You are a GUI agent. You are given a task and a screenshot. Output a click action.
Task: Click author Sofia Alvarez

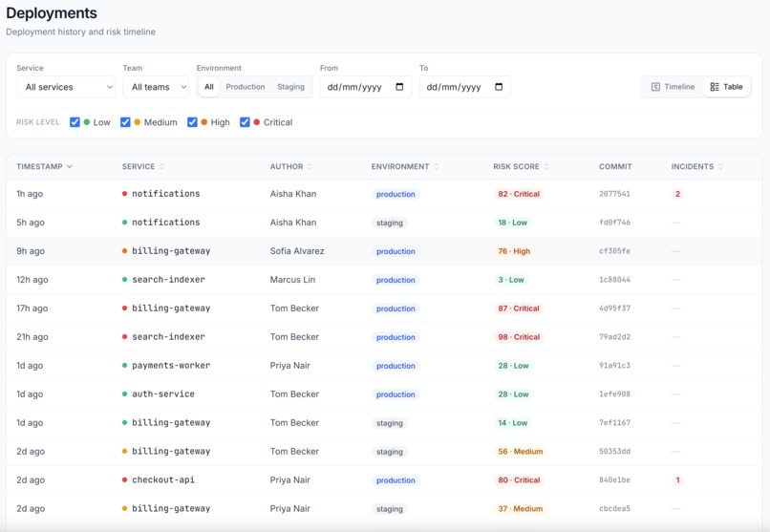pyautogui.click(x=297, y=251)
